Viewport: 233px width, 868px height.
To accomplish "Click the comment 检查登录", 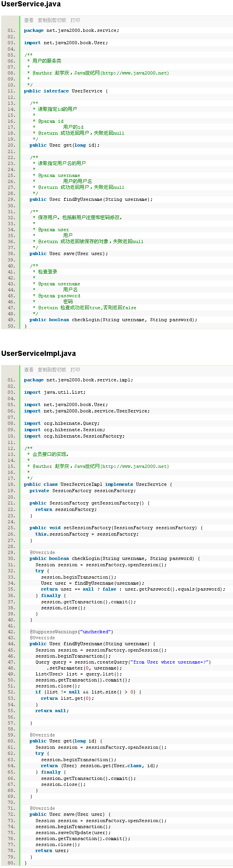I will [45, 272].
